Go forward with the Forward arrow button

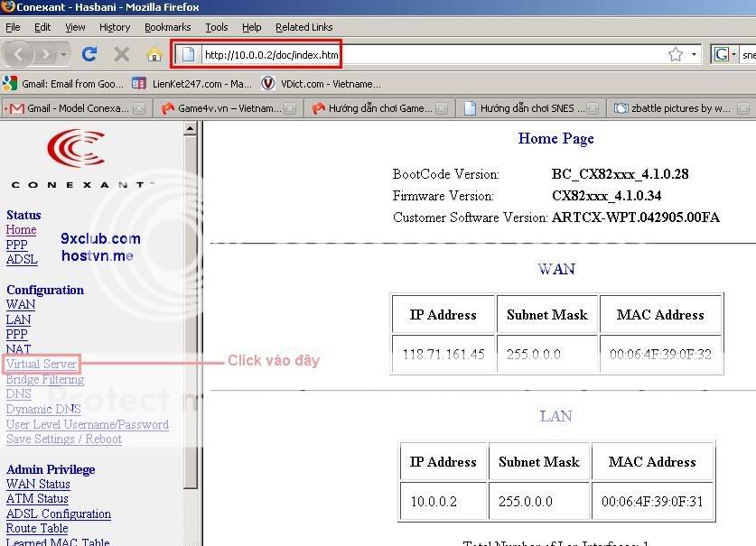[x=46, y=54]
